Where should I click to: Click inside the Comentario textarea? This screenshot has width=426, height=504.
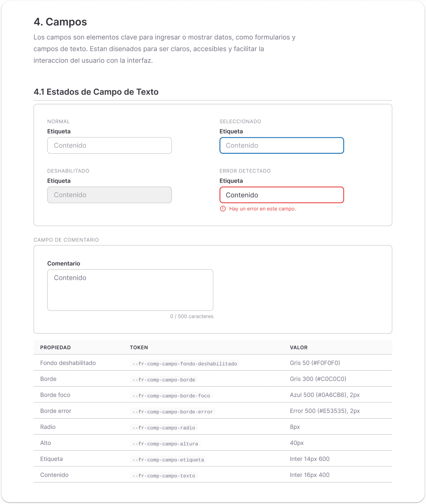[130, 290]
